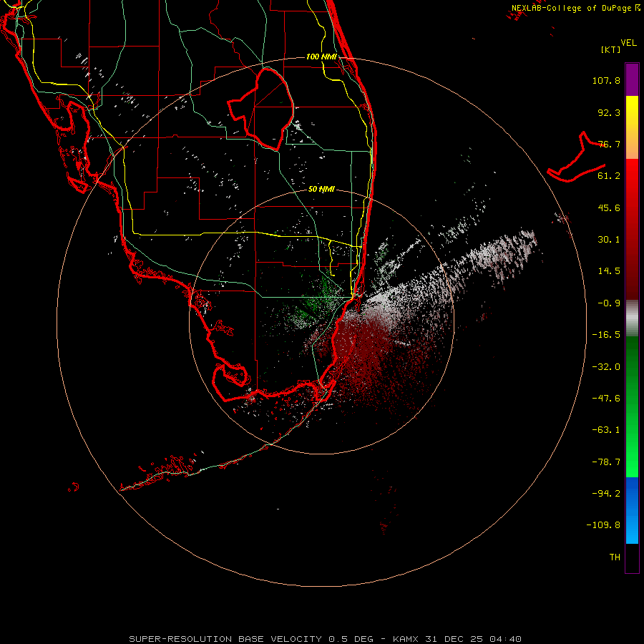This screenshot has width=644, height=644.
Task: Click the 61.2 legend value
Action: [x=609, y=176]
